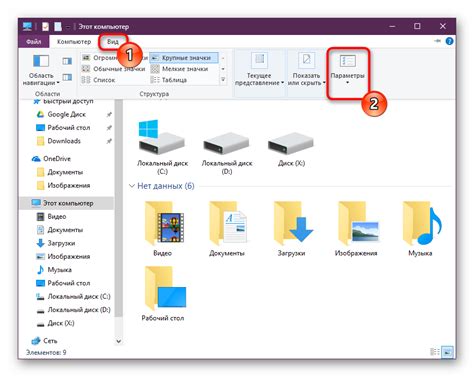474x377 pixels.
Task: Choose the Таблица layout option
Action: (x=169, y=80)
